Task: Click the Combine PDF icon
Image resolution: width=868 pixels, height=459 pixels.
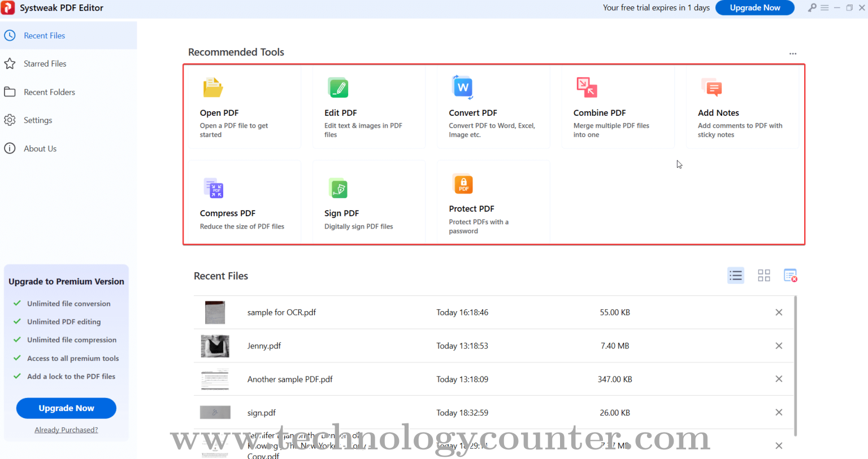Action: (x=587, y=88)
